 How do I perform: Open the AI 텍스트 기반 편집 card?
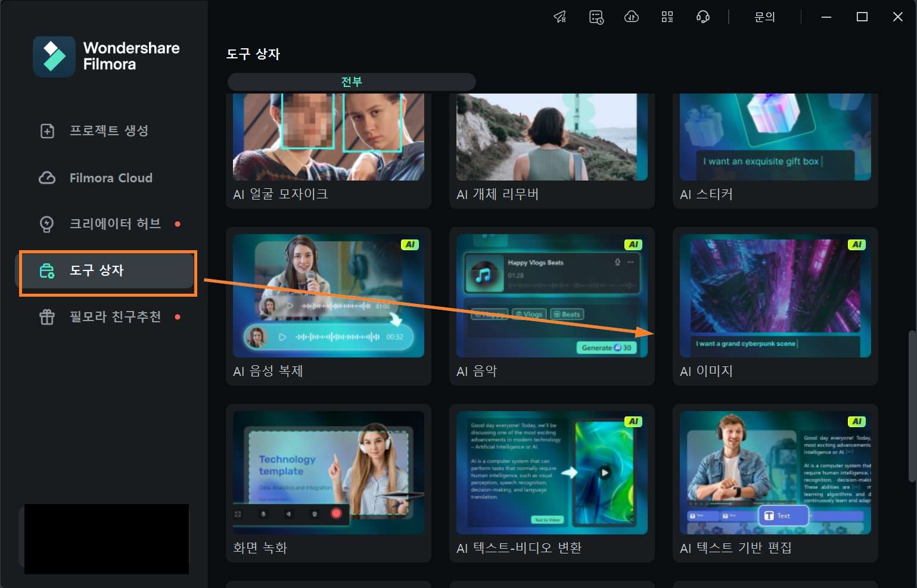pyautogui.click(x=775, y=483)
